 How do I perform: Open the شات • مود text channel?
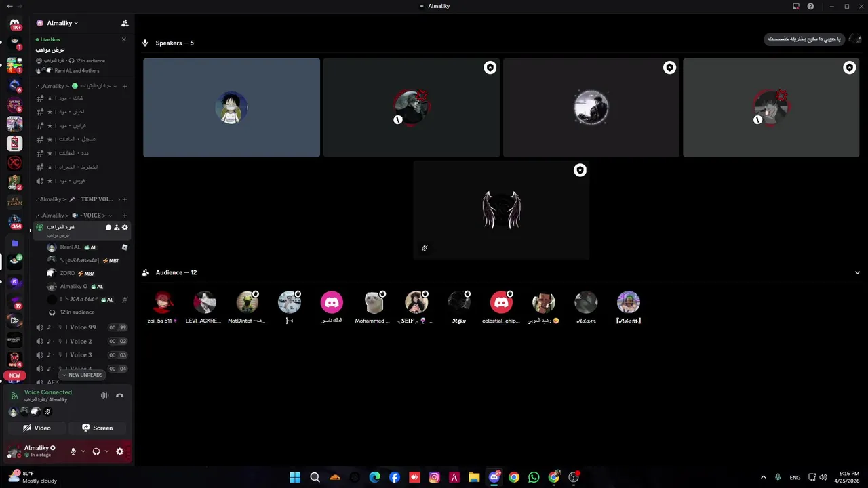pos(81,98)
